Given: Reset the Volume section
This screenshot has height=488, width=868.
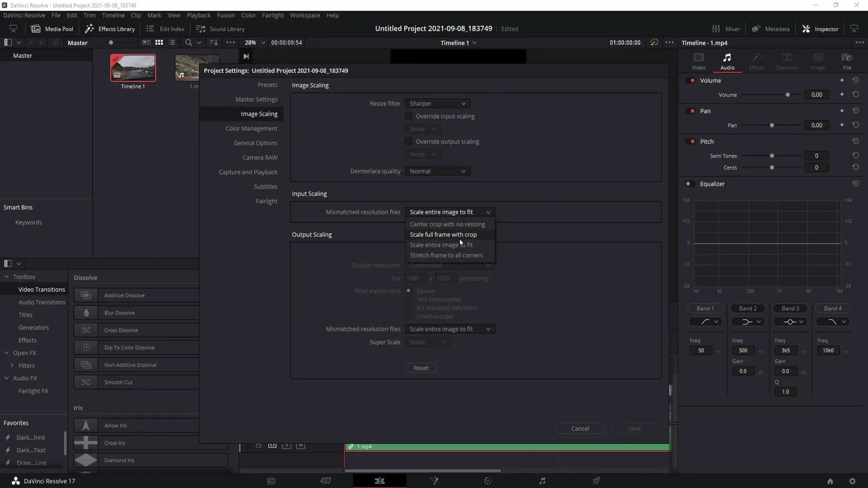Looking at the screenshot, I should (856, 80).
